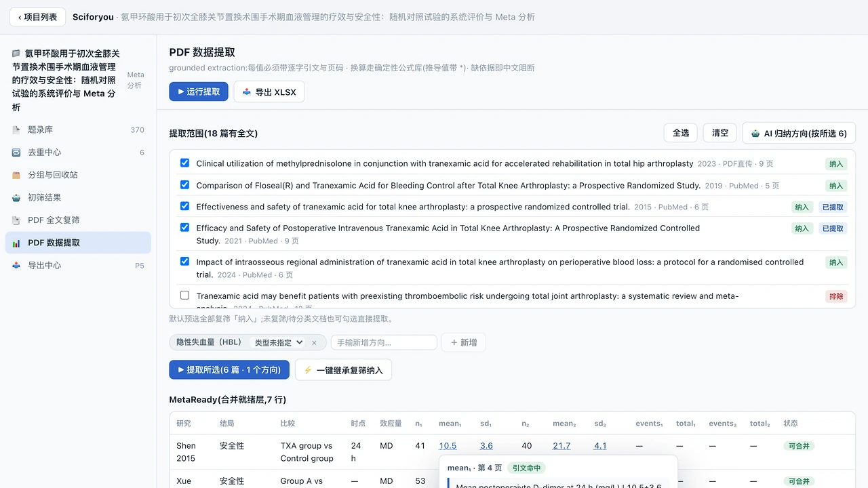Uncheck the methylprednisolone total hip arthroplasty study
This screenshot has height=488, width=868.
tap(184, 163)
